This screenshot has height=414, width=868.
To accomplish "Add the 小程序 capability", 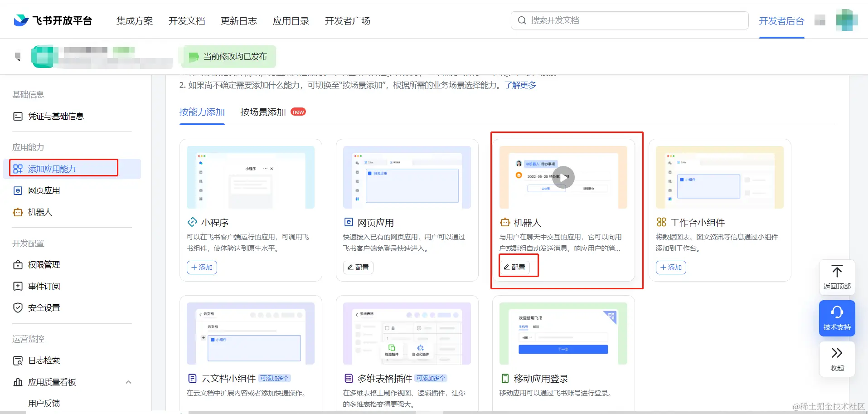I will 202,268.
